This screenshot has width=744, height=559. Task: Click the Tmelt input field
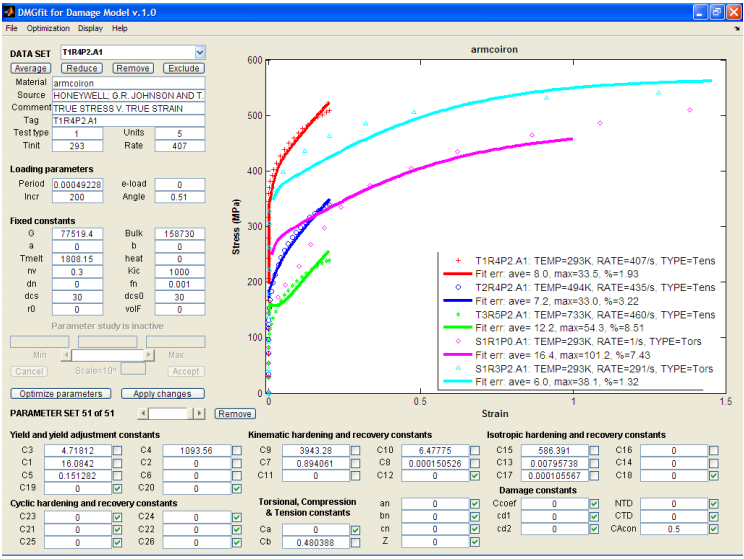pyautogui.click(x=75, y=258)
